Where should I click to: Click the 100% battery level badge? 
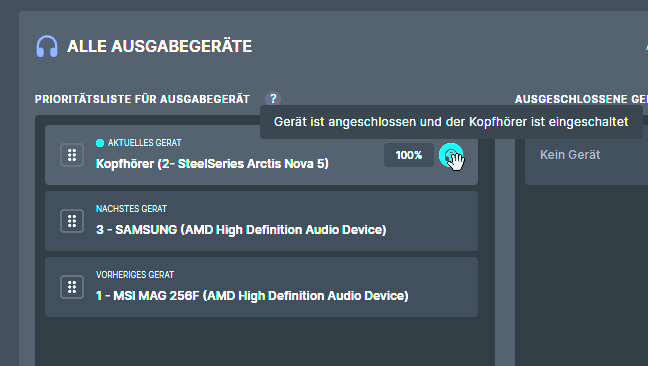coord(409,155)
